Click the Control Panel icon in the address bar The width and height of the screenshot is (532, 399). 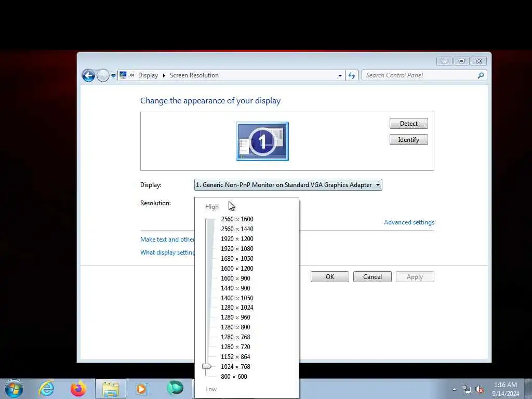pyautogui.click(x=123, y=75)
